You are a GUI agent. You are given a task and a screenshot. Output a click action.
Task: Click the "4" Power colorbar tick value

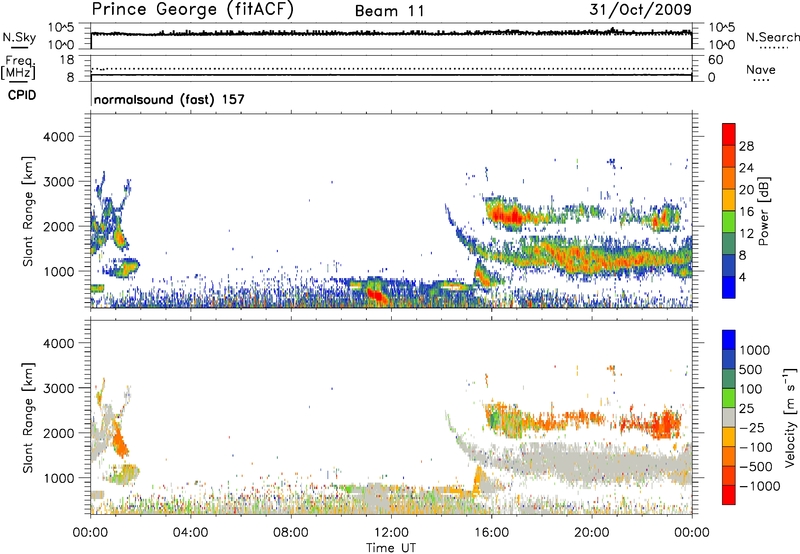[742, 277]
